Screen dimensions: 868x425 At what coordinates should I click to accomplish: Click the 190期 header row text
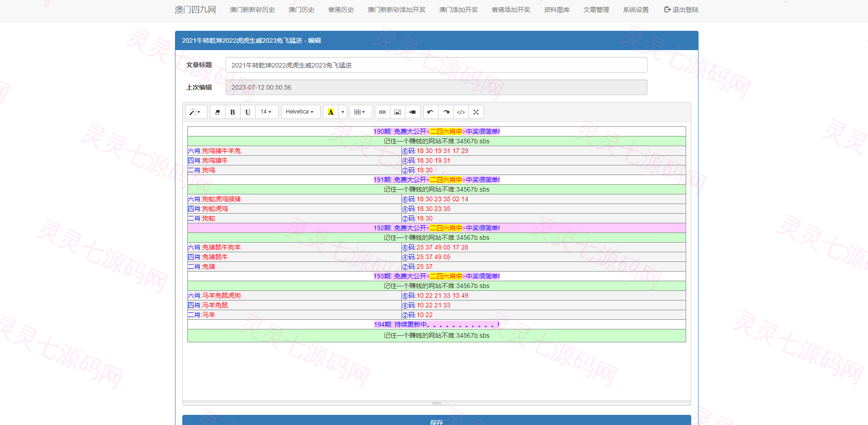point(436,131)
